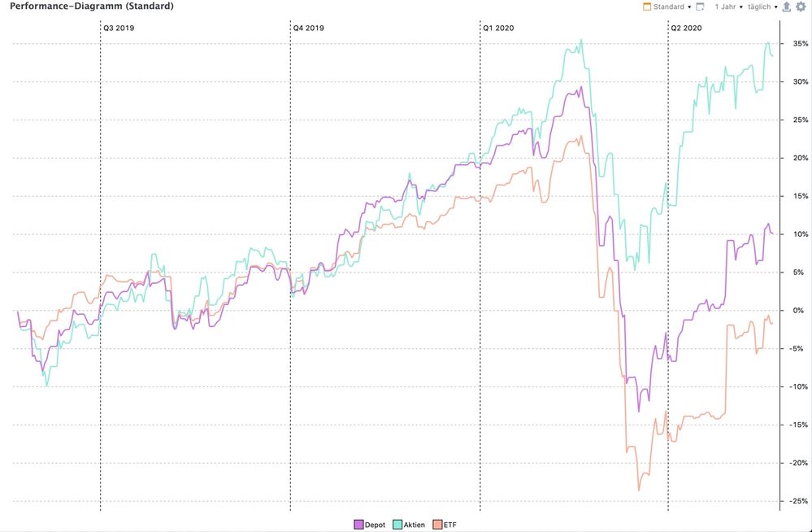Screen dimensions: 812x532
Task: Open the 'täglich' interval dropdown
Action: [x=776, y=7]
